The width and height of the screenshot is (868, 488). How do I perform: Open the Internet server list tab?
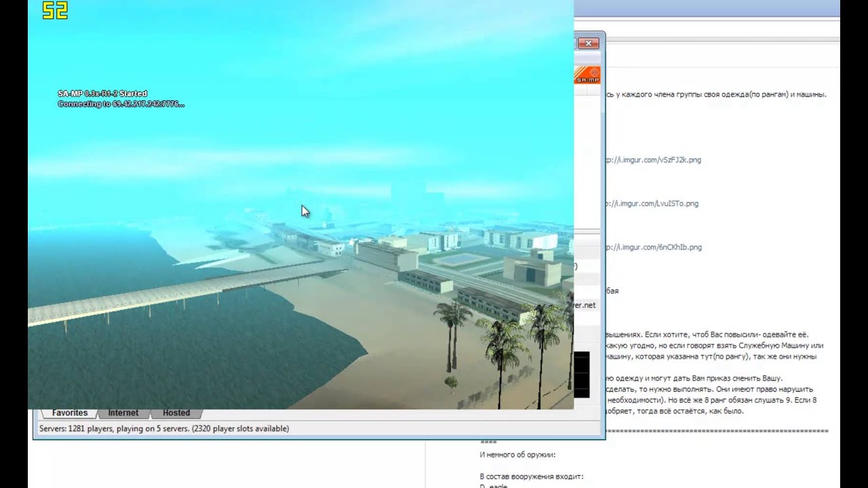123,413
